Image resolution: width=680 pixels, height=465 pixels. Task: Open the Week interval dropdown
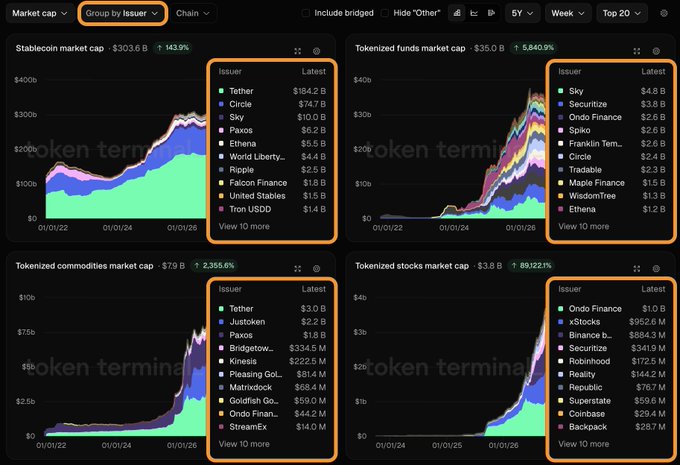[x=568, y=13]
